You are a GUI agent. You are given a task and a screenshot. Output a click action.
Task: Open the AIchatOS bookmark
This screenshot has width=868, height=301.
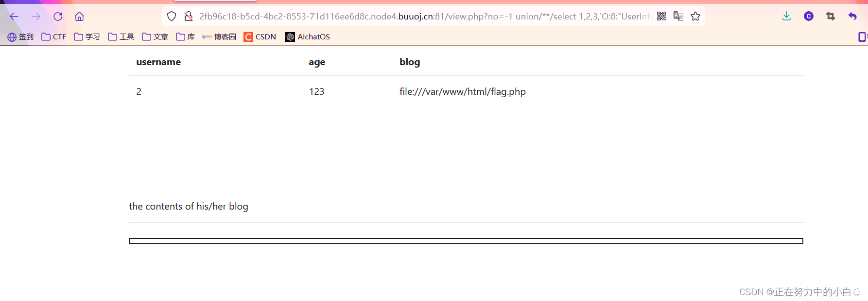(308, 37)
